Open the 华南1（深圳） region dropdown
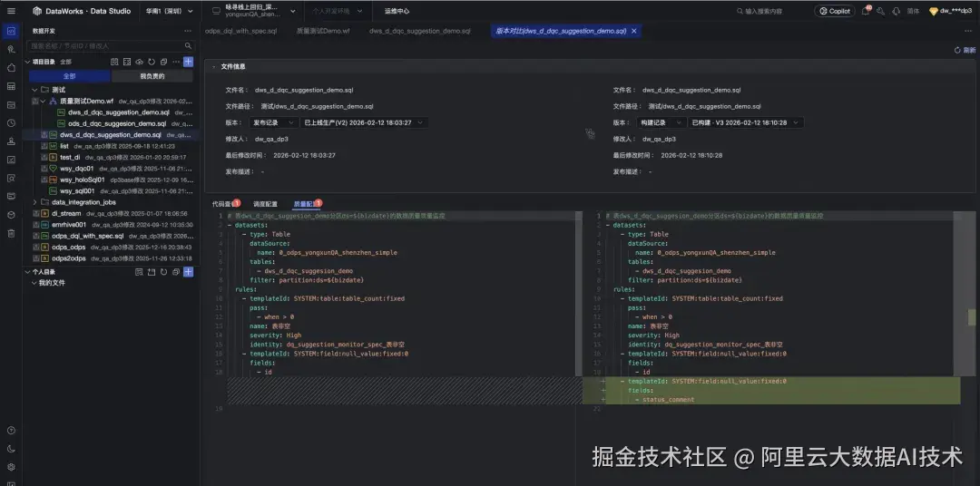 click(169, 11)
